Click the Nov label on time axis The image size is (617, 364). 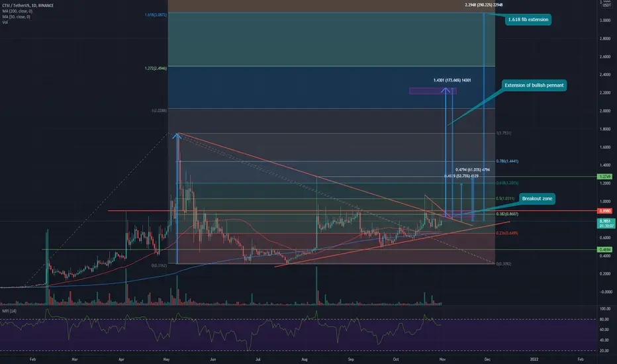(x=442, y=359)
